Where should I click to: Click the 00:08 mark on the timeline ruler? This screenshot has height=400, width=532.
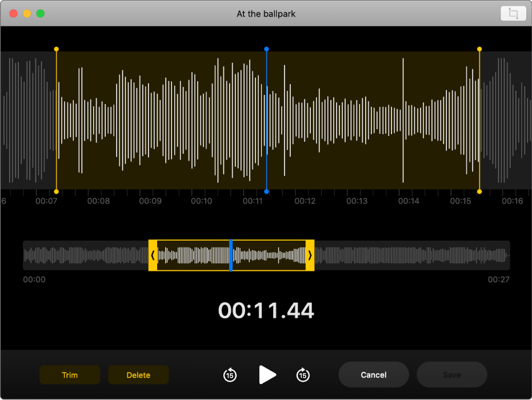pos(98,201)
